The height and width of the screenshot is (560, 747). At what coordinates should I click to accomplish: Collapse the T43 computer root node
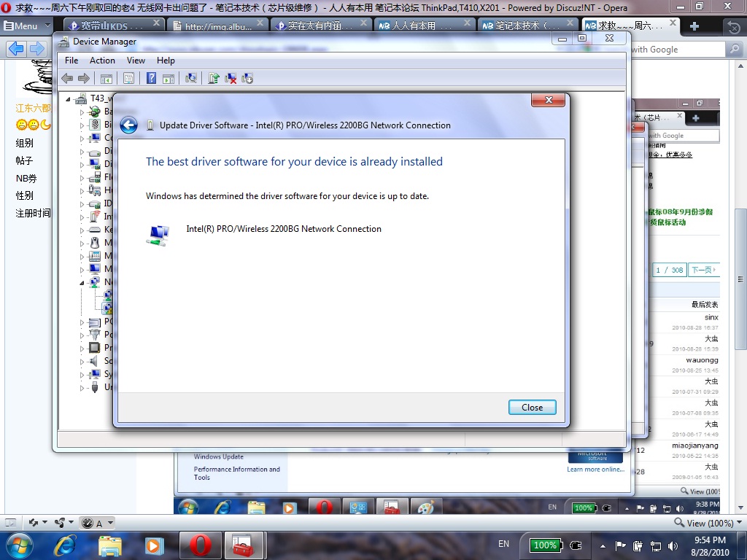(68, 99)
